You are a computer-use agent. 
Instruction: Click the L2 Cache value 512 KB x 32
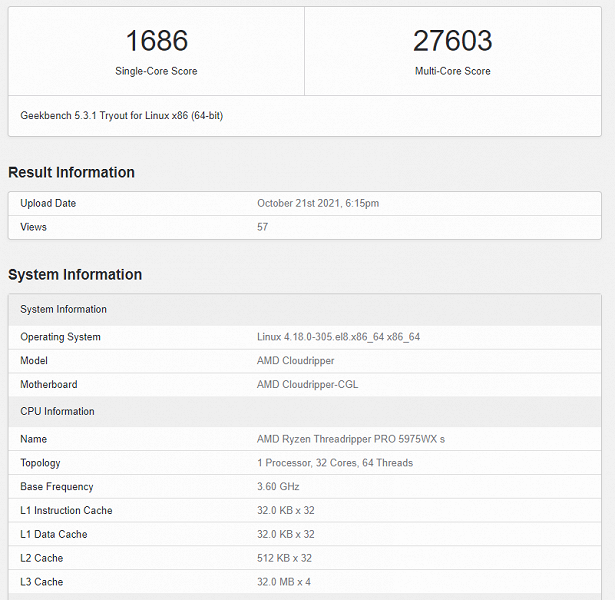[285, 558]
